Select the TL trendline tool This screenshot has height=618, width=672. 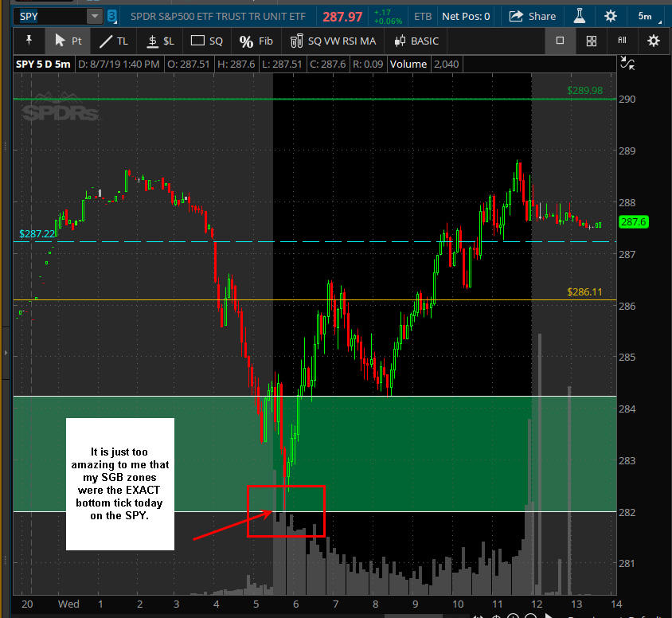point(114,41)
